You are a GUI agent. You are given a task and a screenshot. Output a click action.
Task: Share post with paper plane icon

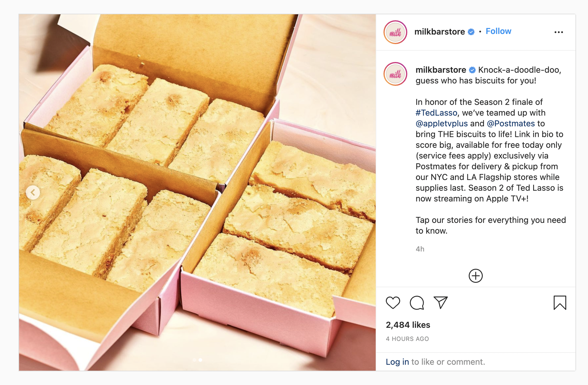441,302
